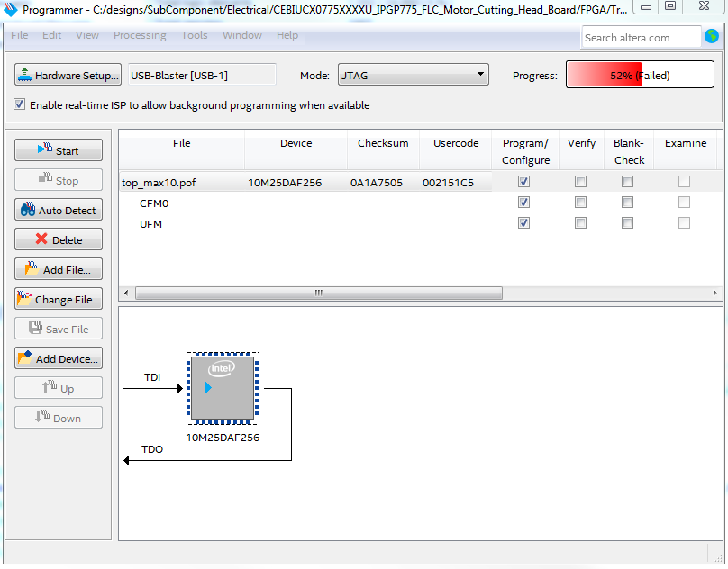Click the Save File button
The image size is (728, 569).
pyautogui.click(x=59, y=329)
